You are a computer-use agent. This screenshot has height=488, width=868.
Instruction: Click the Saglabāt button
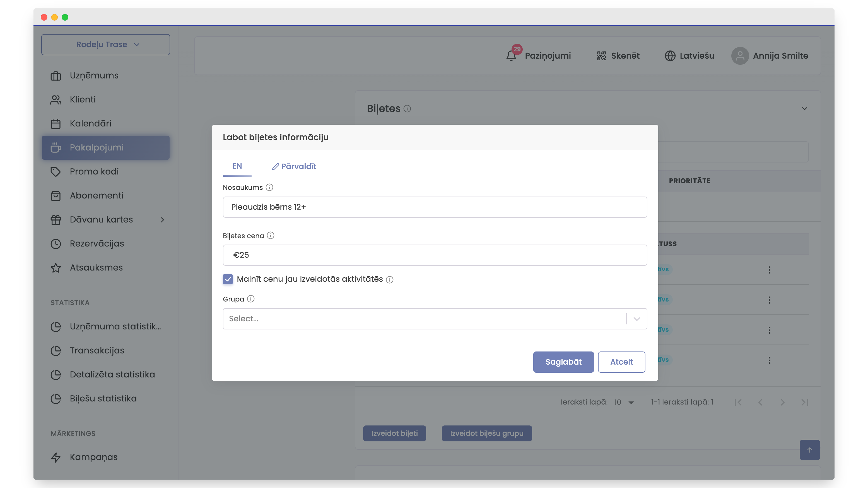(x=563, y=362)
